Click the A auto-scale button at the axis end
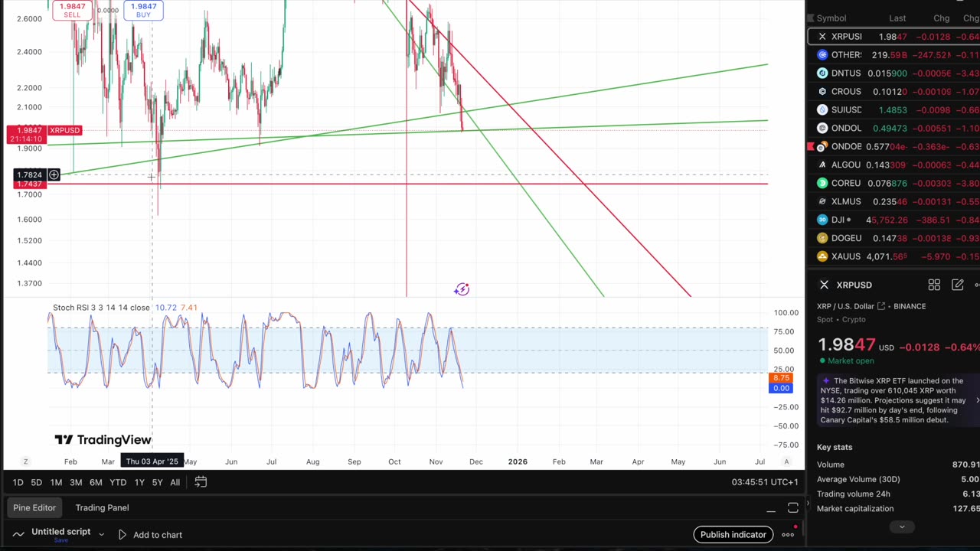This screenshot has width=980, height=551. tap(786, 461)
